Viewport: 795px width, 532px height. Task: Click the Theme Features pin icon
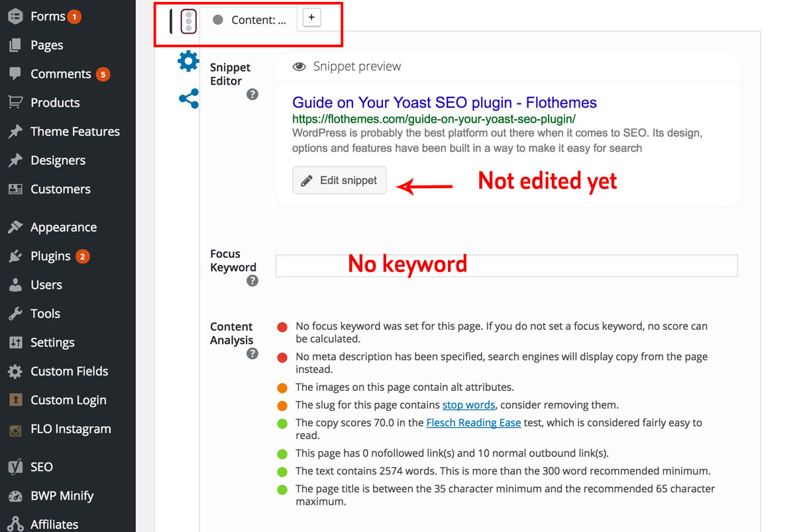15,131
